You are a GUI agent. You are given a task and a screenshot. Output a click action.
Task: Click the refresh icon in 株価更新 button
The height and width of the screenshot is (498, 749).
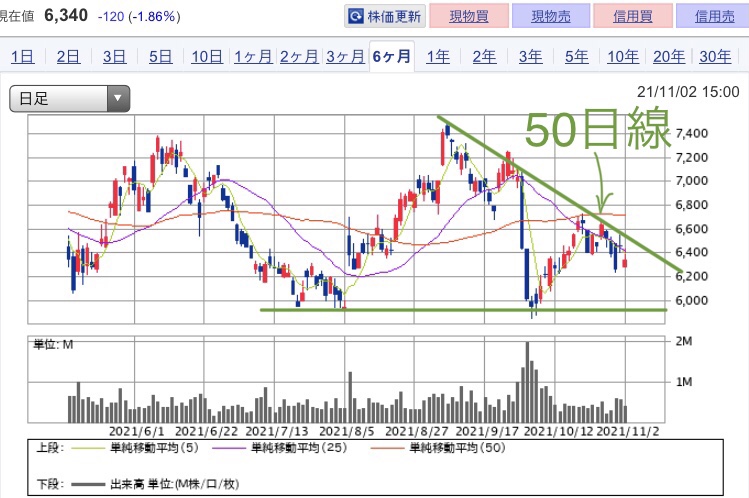356,17
